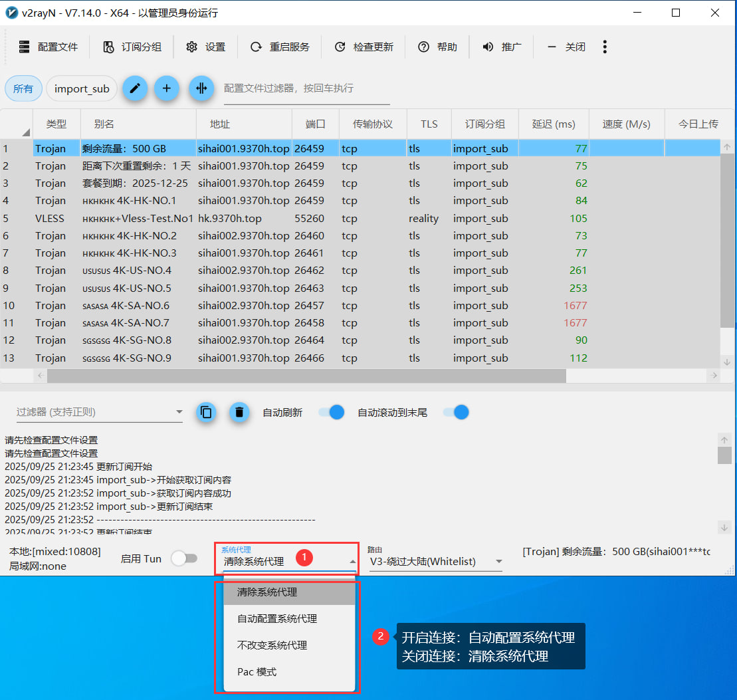The height and width of the screenshot is (700, 737).
Task: Click the plus add subscription group button
Action: 167,88
